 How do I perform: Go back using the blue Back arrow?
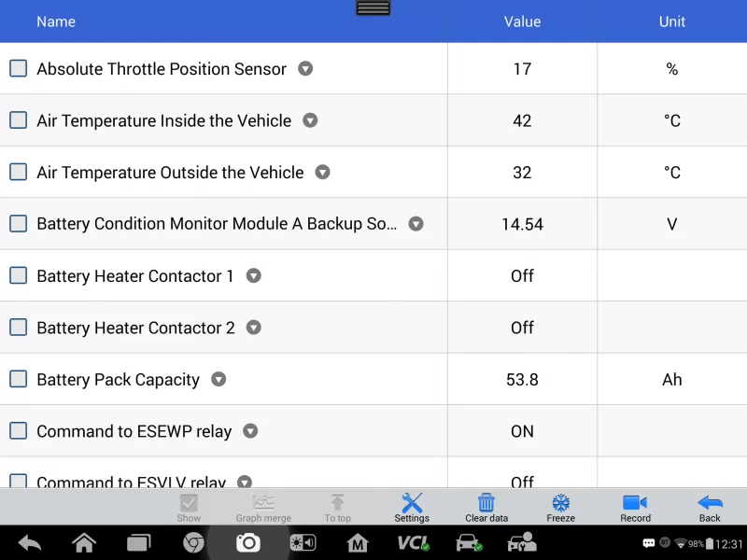click(710, 507)
